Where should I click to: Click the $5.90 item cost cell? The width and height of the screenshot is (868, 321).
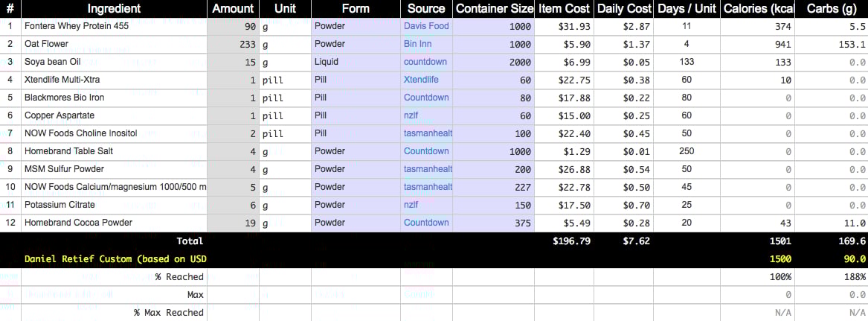(x=564, y=44)
